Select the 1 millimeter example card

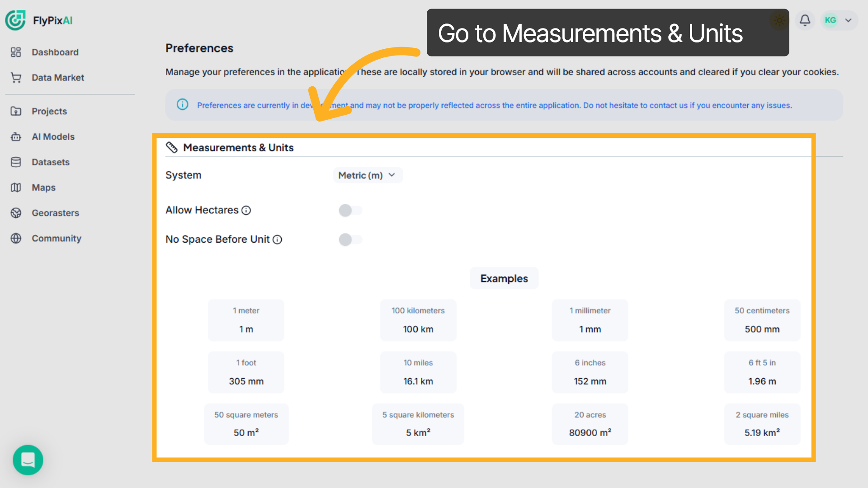(x=590, y=320)
